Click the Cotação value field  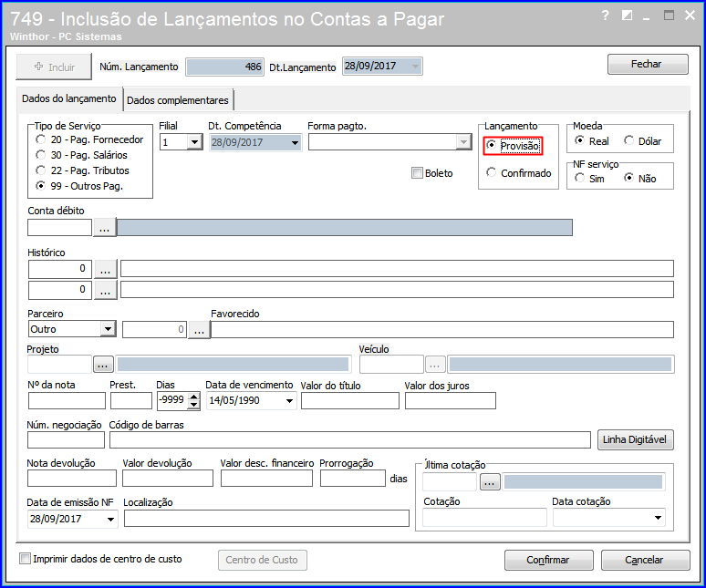pyautogui.click(x=484, y=518)
